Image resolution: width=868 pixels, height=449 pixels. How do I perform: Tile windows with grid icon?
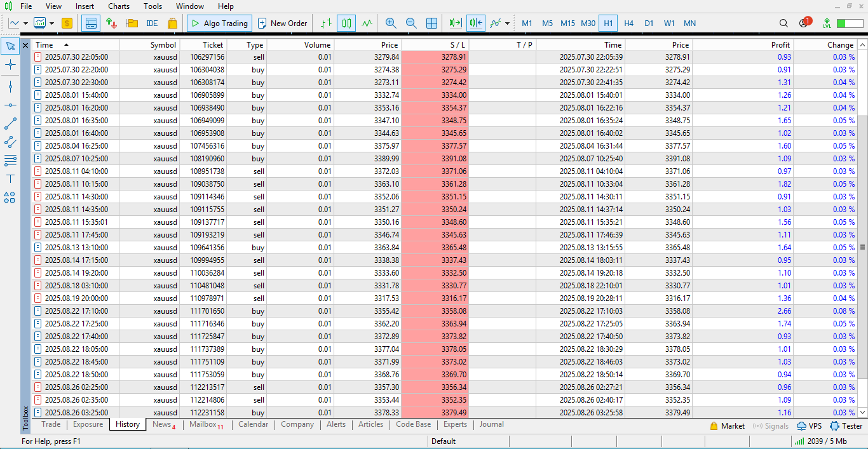[431, 23]
